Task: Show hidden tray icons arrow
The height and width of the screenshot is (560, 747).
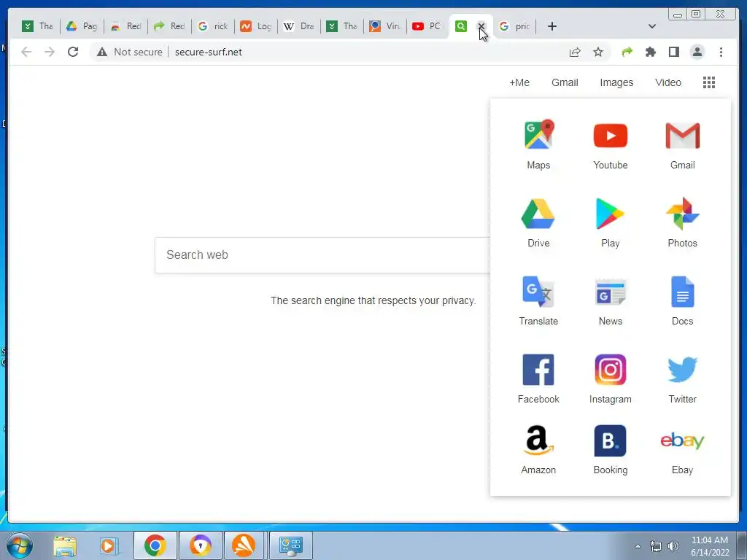Action: point(638,546)
